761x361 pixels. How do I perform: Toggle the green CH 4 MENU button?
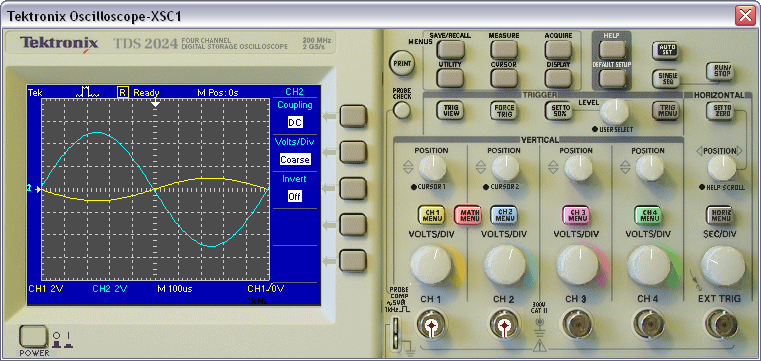648,215
